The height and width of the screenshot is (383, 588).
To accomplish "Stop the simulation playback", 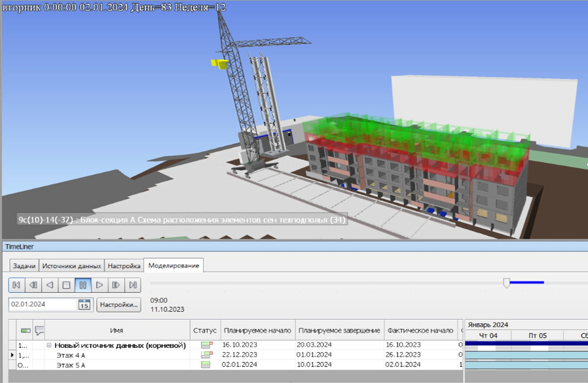I will [x=66, y=285].
